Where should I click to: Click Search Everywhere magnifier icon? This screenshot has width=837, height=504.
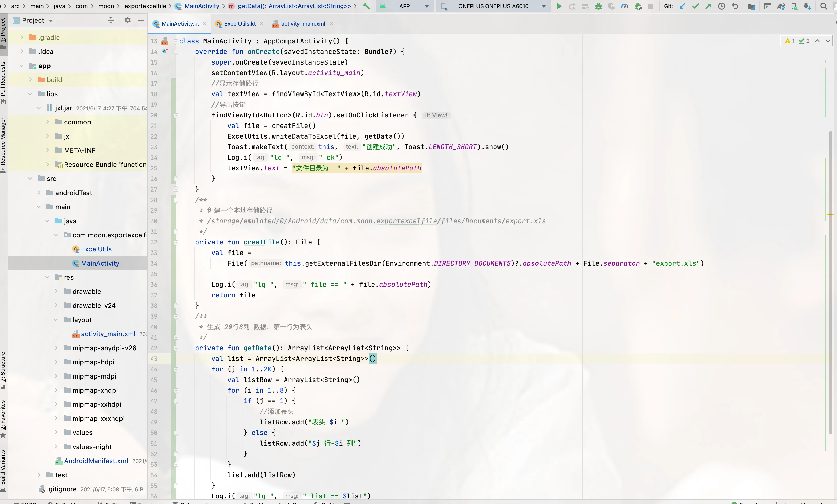tap(824, 6)
